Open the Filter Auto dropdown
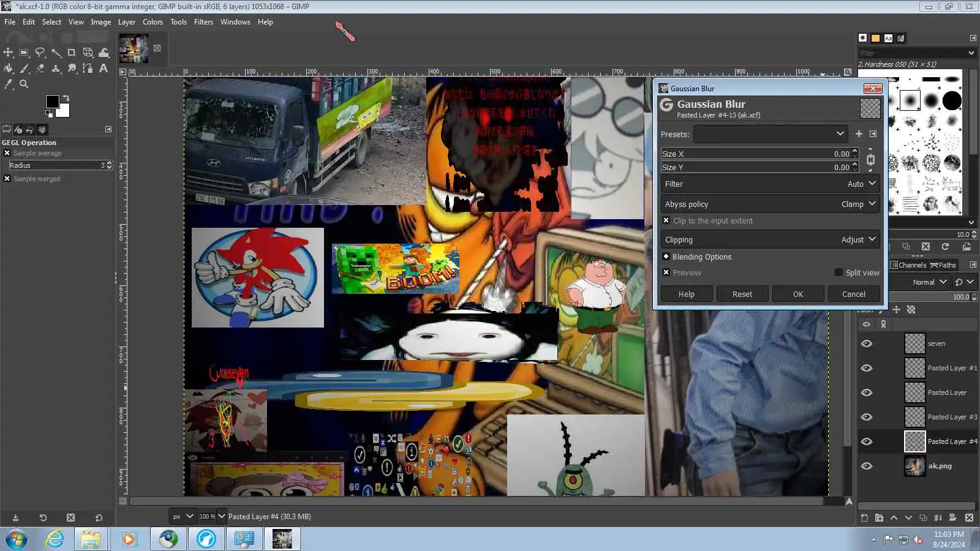Screen dimensions: 980x551 [771, 184]
